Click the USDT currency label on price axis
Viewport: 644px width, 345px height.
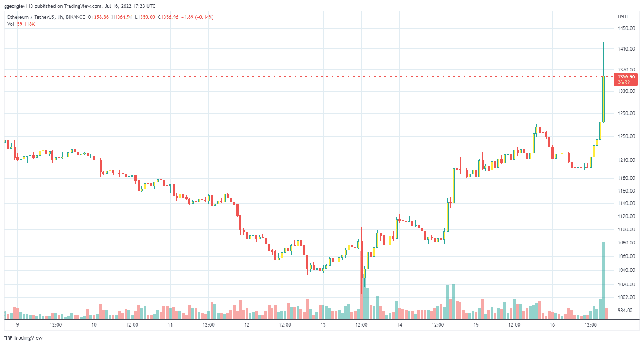coord(623,17)
